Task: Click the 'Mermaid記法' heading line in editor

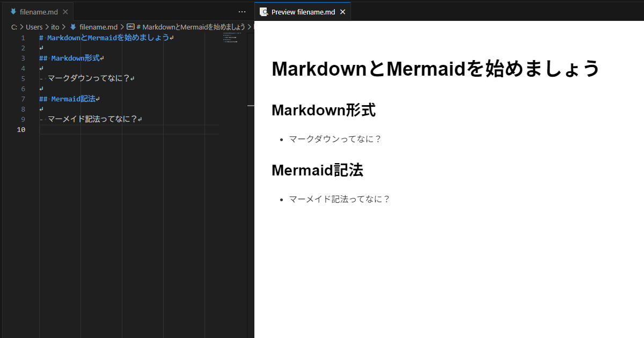Action: pyautogui.click(x=73, y=99)
